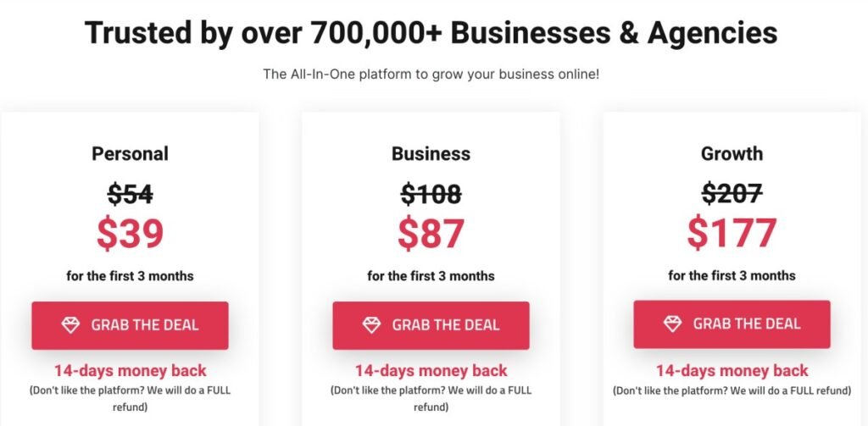Click the $87 discounted Business price
The width and height of the screenshot is (868, 426).
pyautogui.click(x=431, y=234)
